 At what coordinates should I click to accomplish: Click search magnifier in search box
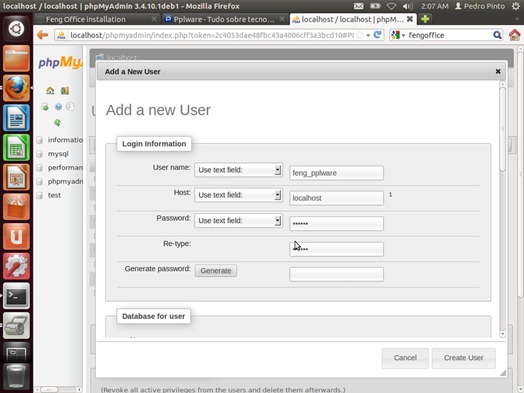coord(497,35)
